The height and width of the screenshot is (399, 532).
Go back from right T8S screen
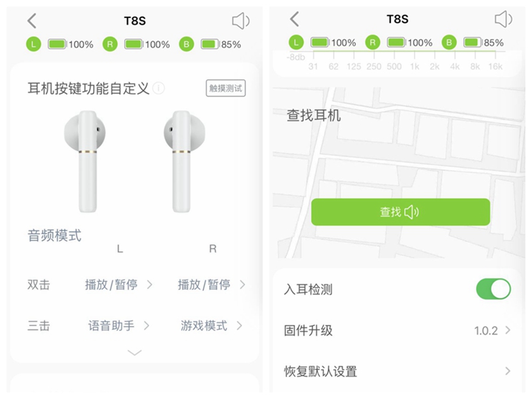pos(295,19)
